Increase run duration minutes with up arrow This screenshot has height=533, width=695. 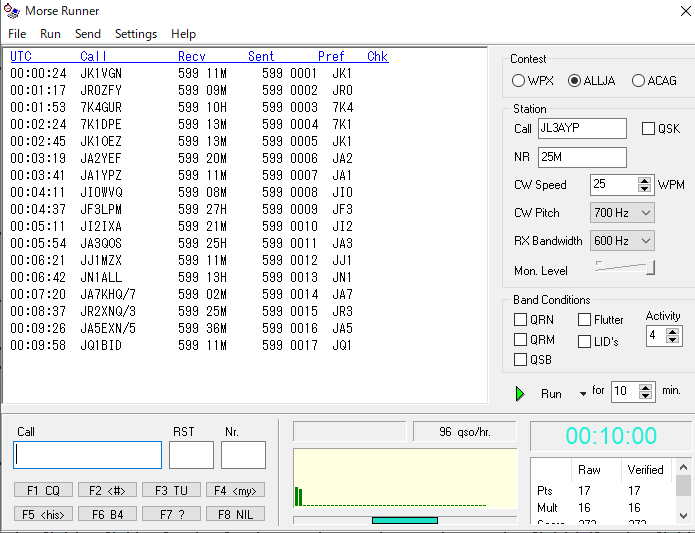pyautogui.click(x=645, y=388)
